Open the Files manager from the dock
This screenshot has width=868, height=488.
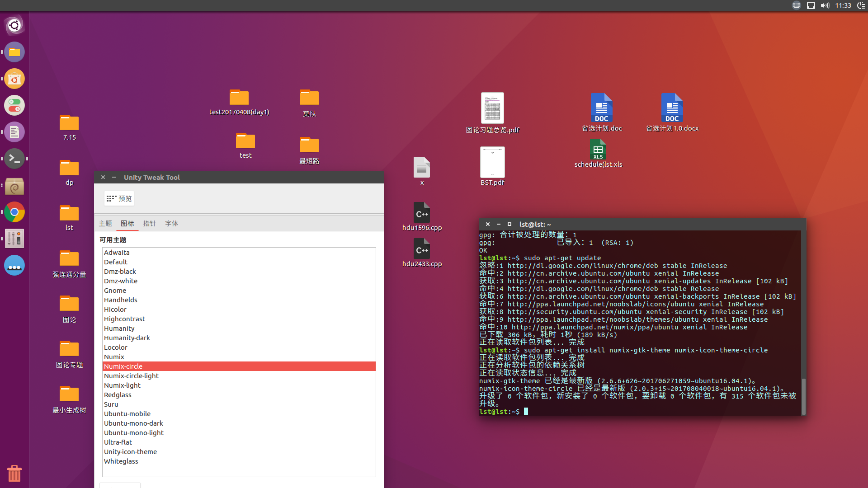(x=14, y=52)
